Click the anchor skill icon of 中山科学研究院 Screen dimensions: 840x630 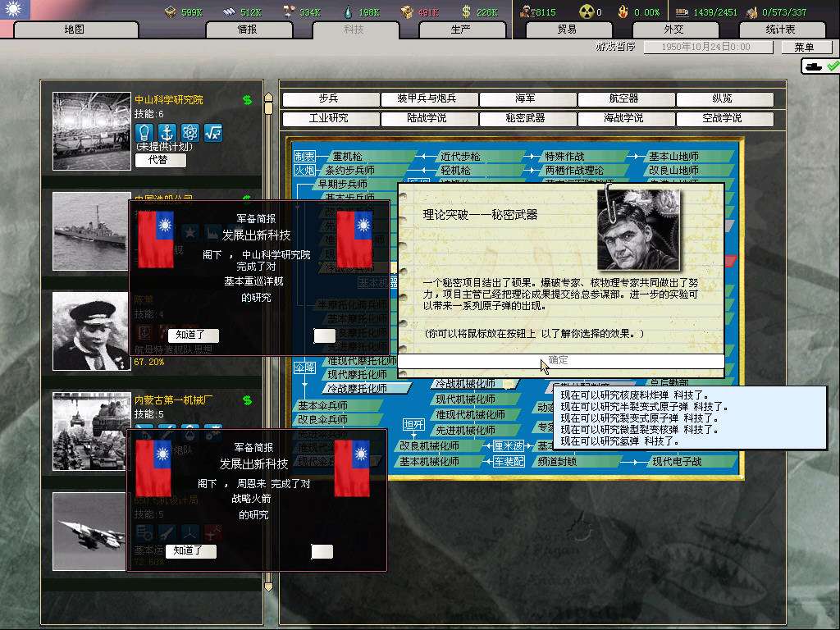[x=167, y=132]
